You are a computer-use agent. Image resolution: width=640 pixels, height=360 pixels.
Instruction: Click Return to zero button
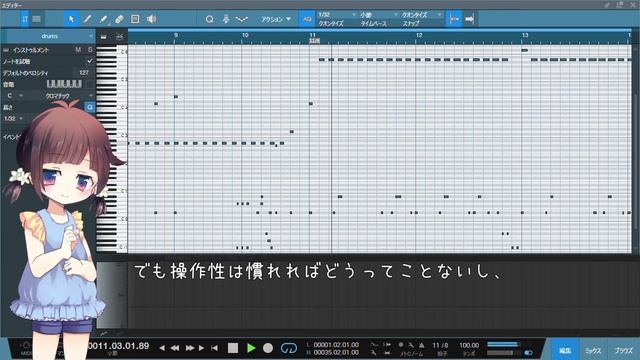coord(214,348)
